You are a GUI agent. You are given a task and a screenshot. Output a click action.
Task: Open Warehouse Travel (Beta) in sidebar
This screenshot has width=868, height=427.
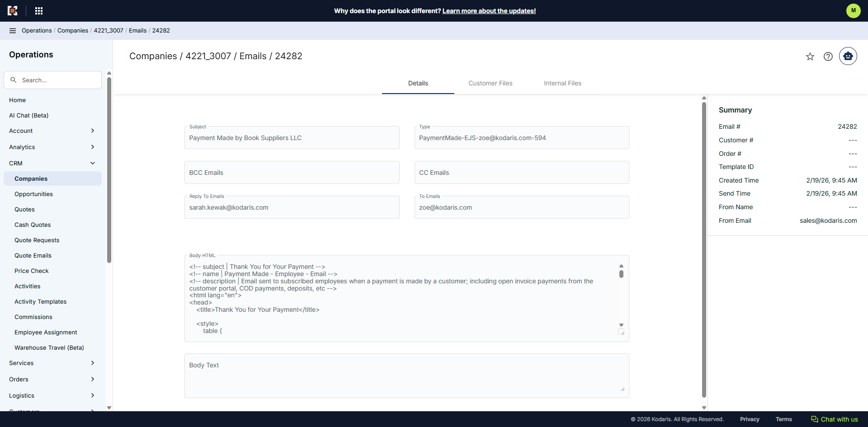[x=52, y=347]
